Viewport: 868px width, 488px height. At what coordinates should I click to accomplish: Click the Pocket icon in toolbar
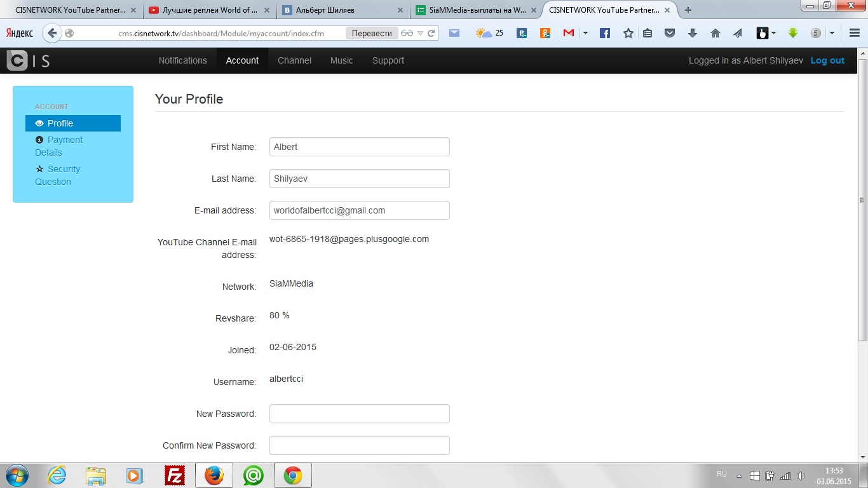pos(670,33)
